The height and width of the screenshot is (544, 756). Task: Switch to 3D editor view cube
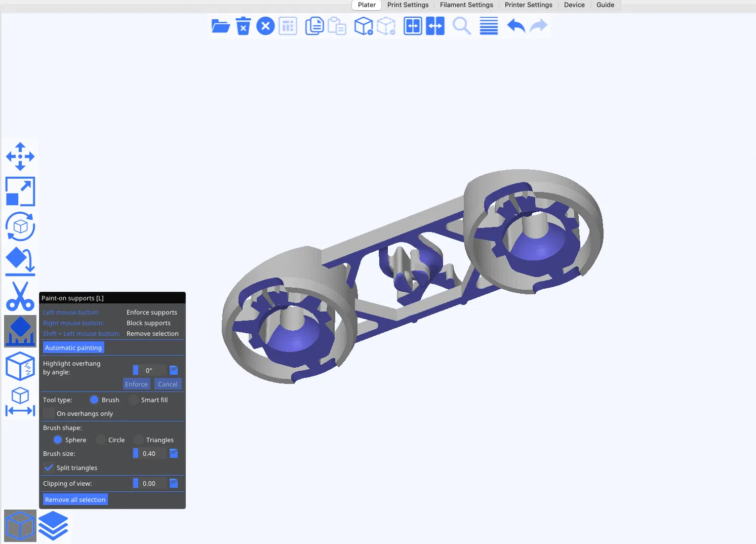coord(20,526)
